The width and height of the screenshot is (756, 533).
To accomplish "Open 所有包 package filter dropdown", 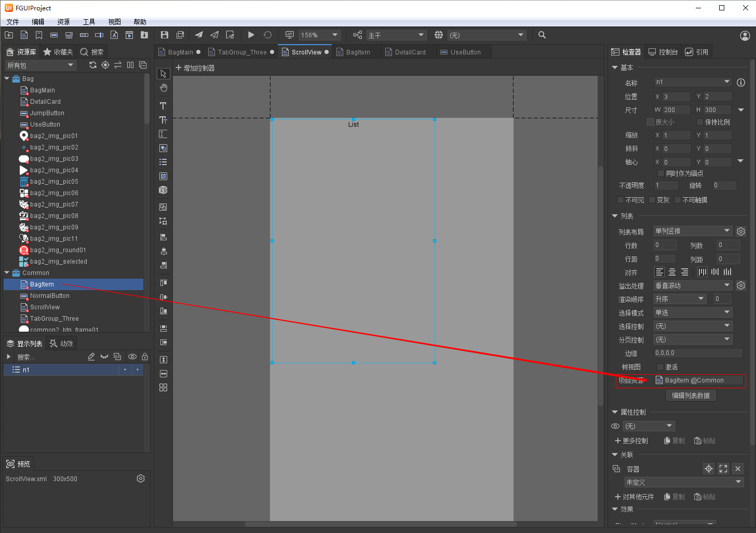I will coord(40,65).
